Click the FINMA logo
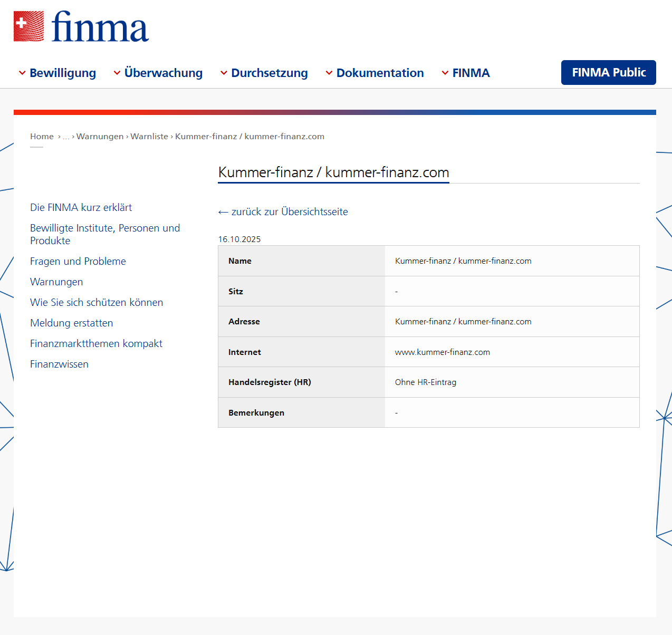This screenshot has height=635, width=672. coord(81,26)
